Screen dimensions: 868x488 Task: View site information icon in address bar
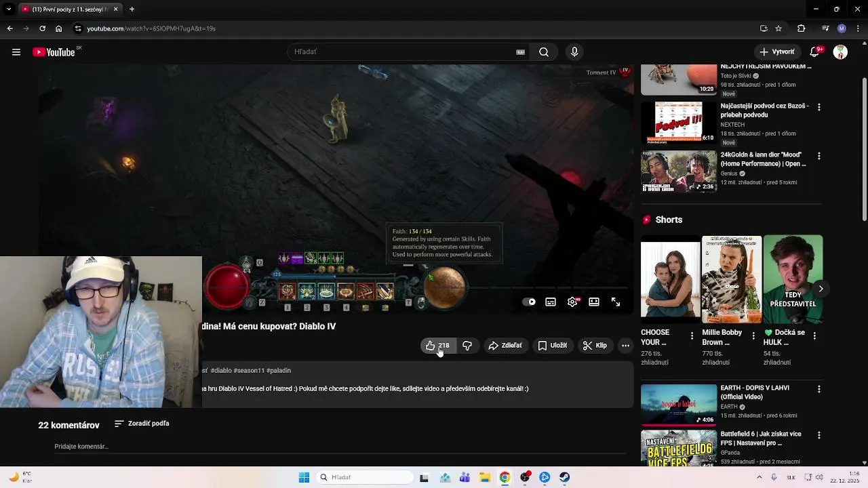78,28
